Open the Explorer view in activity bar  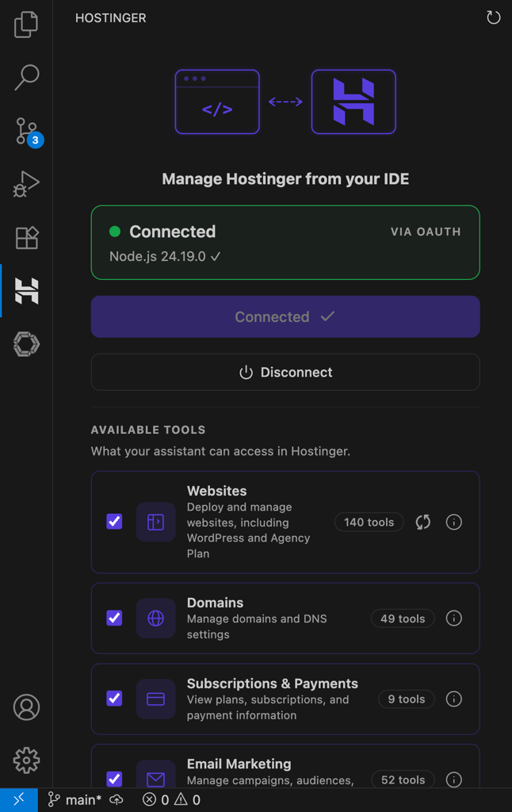click(26, 25)
